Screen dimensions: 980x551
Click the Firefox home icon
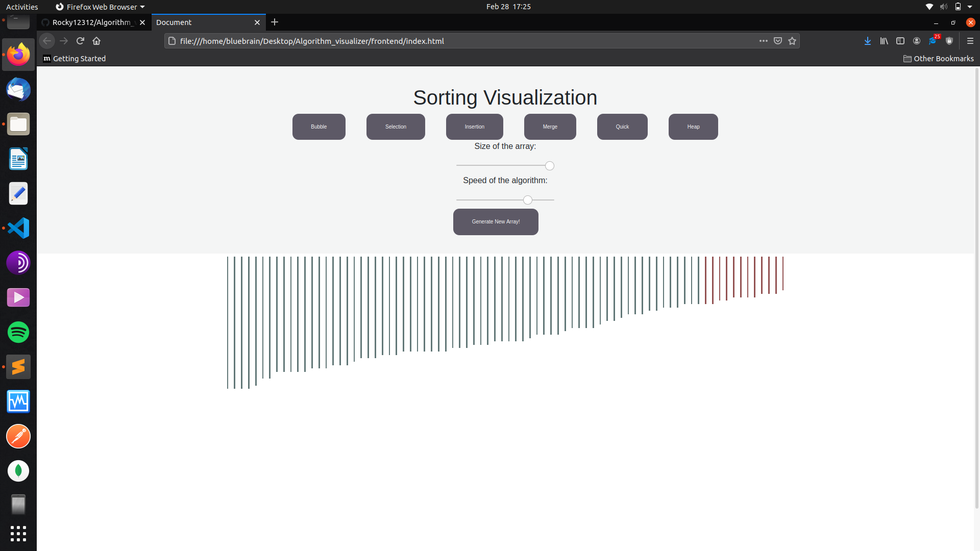[96, 41]
